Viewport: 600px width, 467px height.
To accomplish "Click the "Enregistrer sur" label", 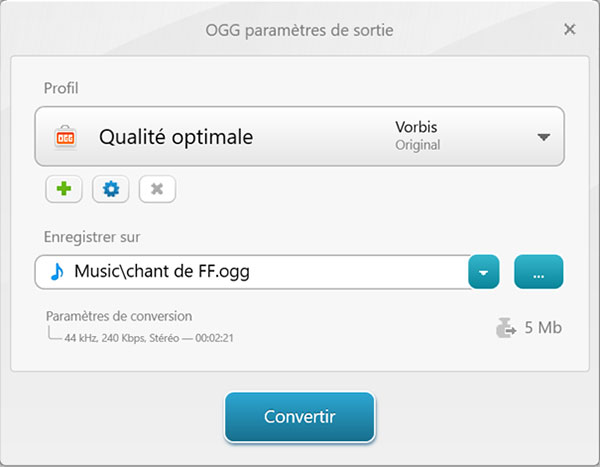I will (92, 237).
